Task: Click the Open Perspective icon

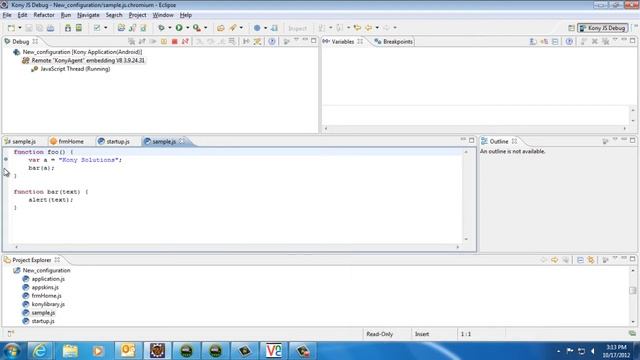Action: pos(571,28)
